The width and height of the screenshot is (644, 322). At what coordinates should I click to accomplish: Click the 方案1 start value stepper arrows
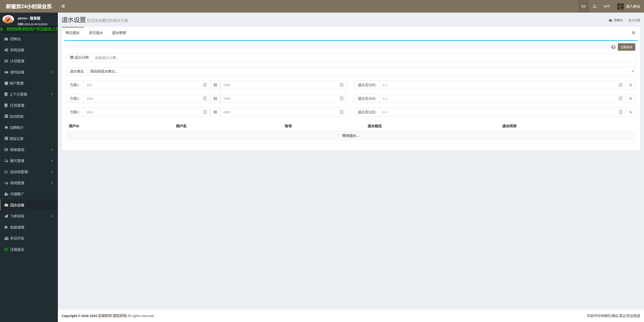[205, 85]
